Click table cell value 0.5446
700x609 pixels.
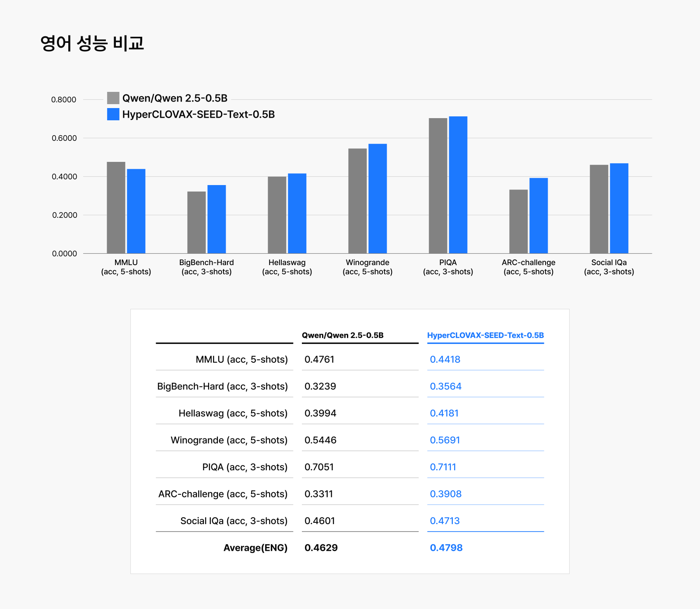(320, 441)
